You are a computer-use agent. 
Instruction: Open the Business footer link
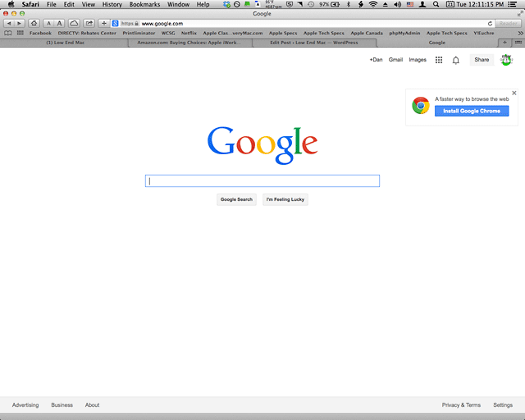click(62, 405)
